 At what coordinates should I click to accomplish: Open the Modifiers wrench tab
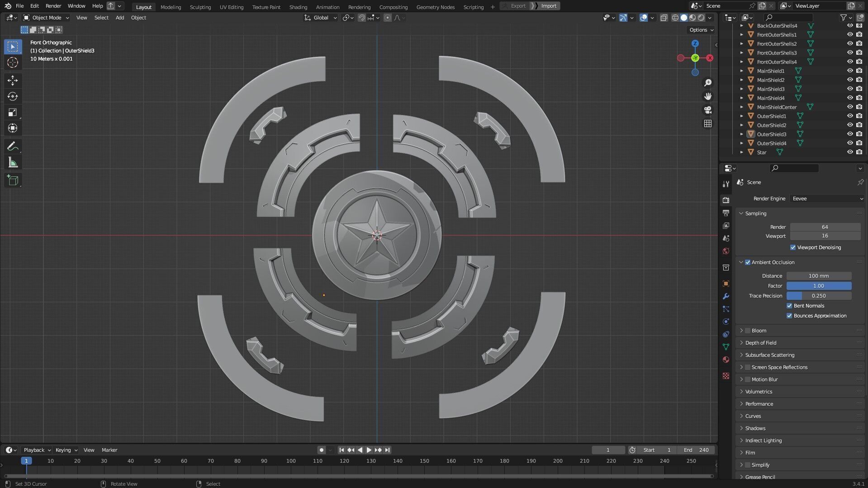click(x=726, y=296)
